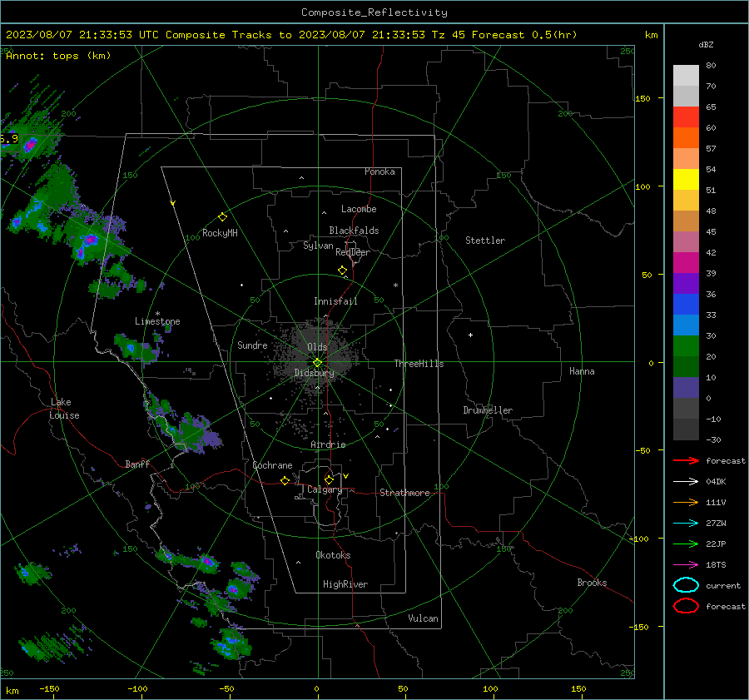The width and height of the screenshot is (749, 700).
Task: Click the Banff label
Action: 137,464
